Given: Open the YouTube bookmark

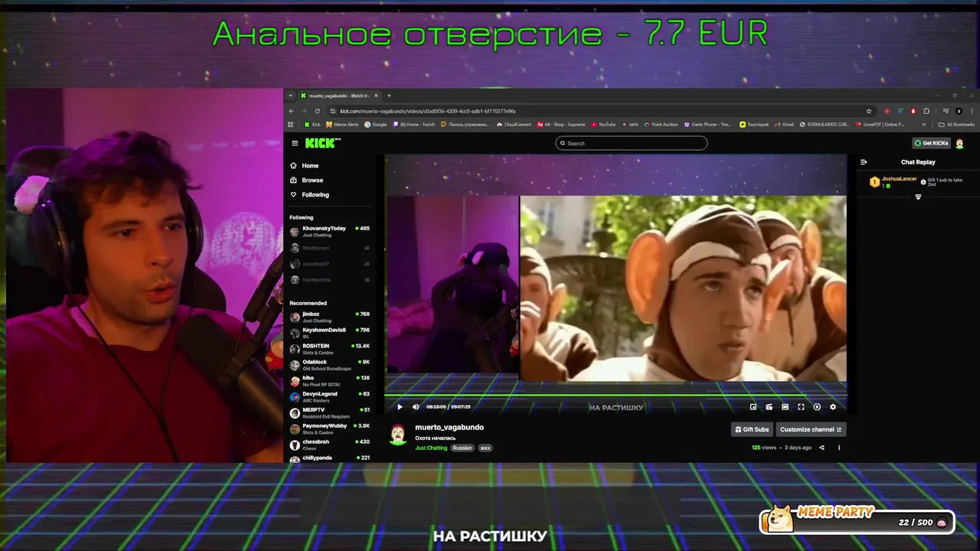Looking at the screenshot, I should pyautogui.click(x=603, y=124).
